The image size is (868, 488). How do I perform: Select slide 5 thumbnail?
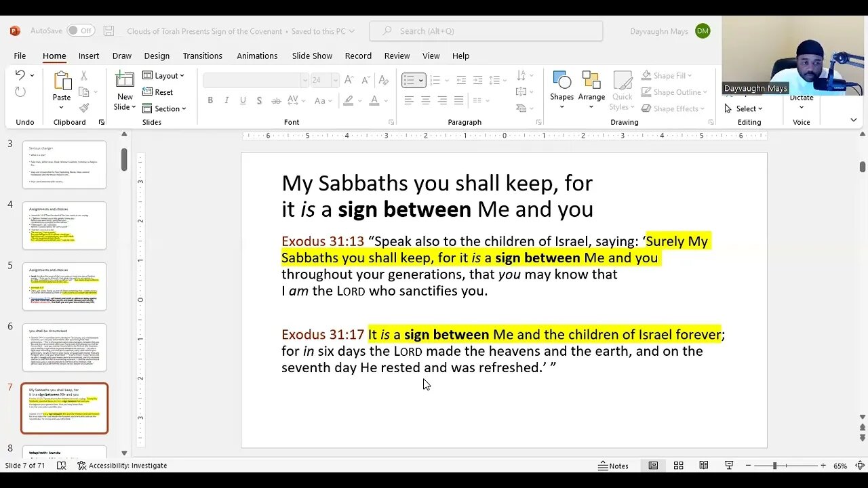(64, 287)
